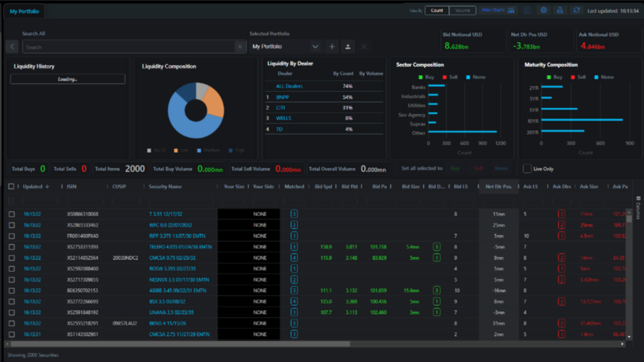The image size is (644, 362).
Task: Open the BNPP dealer link
Action: 282,97
